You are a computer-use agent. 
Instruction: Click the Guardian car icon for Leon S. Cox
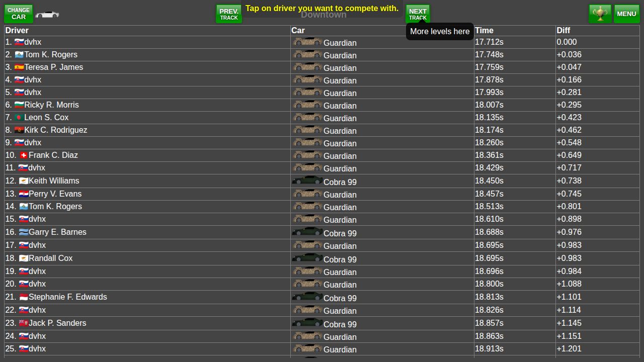coord(307,117)
